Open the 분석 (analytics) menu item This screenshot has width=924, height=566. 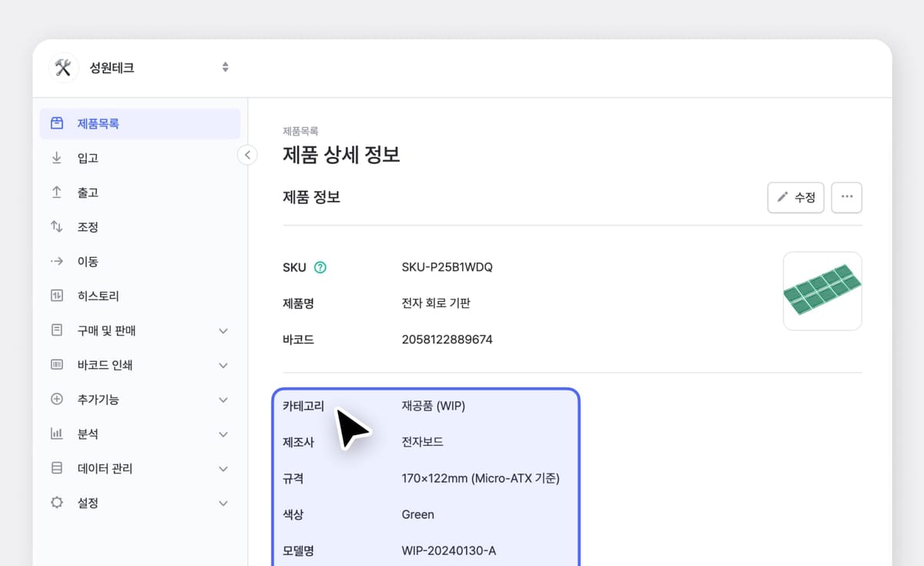point(89,434)
